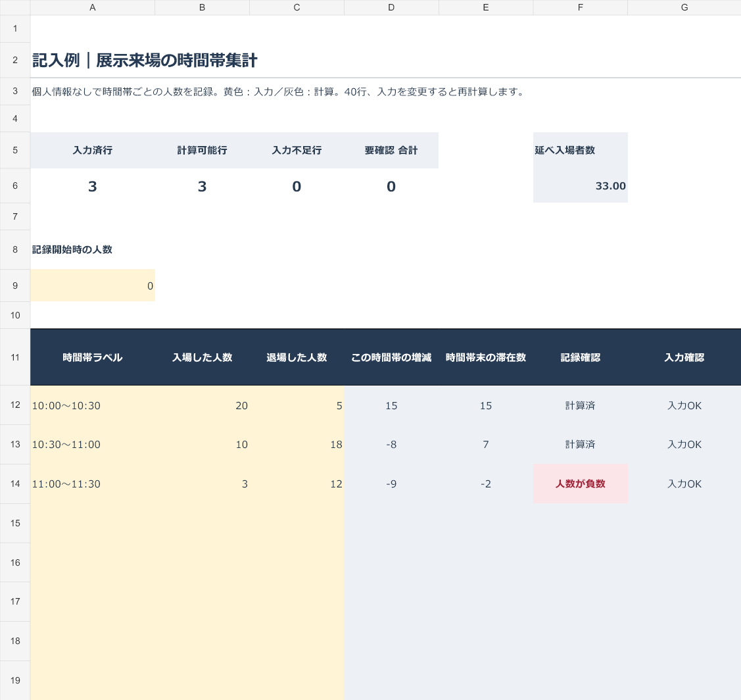Screen dimensions: 741x700
Task: Click the 要確認 合計 summary label
Action: (391, 151)
